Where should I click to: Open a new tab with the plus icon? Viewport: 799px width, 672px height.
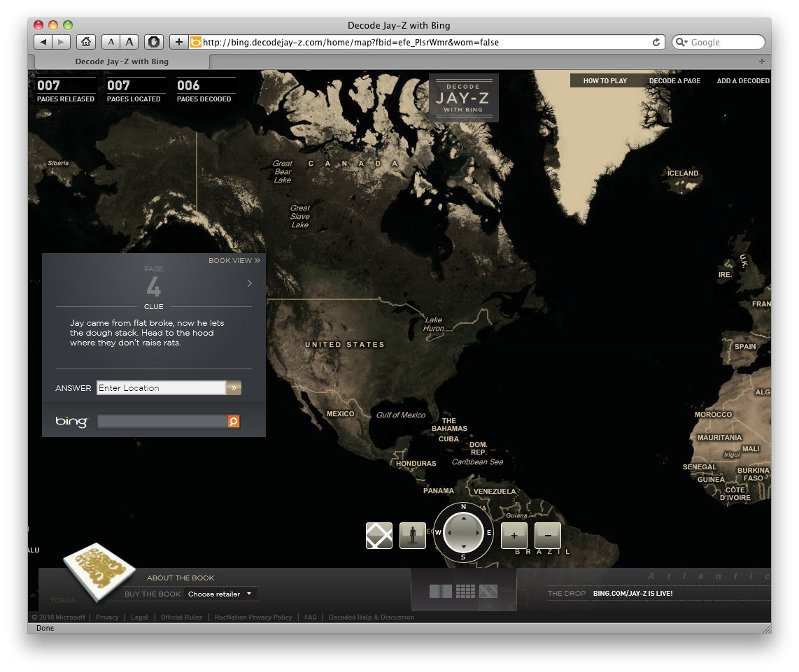tap(761, 62)
